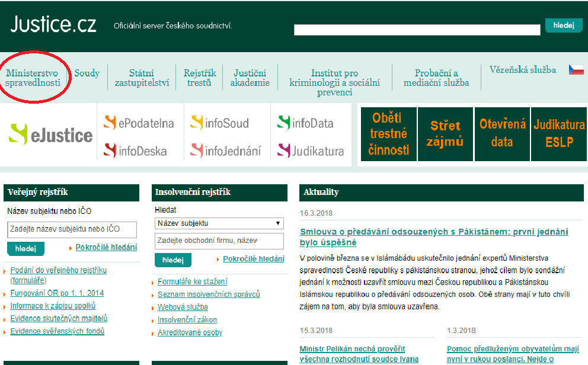
Task: Open Judikatura service logo
Action: [311, 151]
